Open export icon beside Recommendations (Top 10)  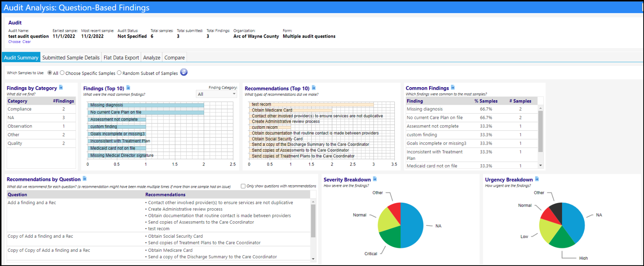point(314,88)
